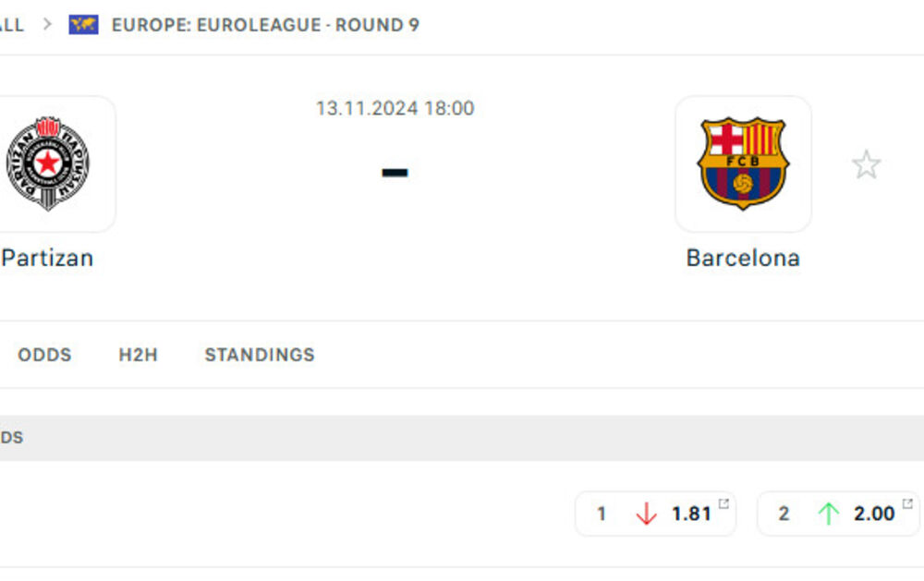Click the match date 13.11.2024 18:00
924x581 pixels.
395,108
